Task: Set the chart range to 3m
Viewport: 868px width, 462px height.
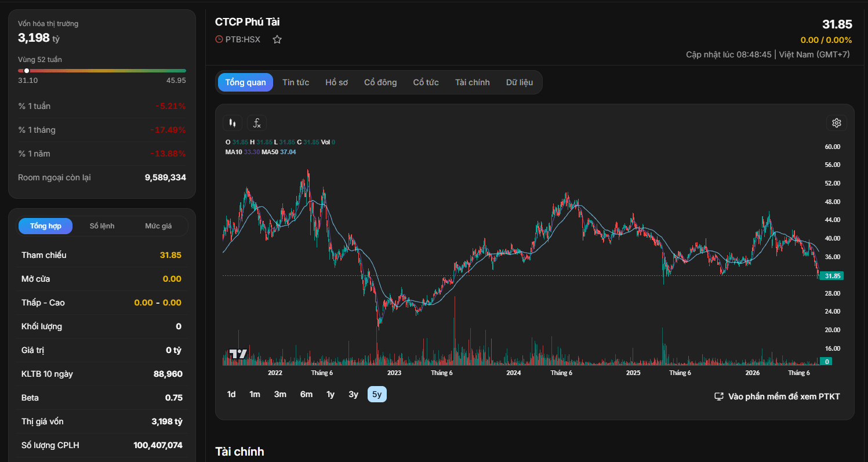Action: pyautogui.click(x=280, y=394)
